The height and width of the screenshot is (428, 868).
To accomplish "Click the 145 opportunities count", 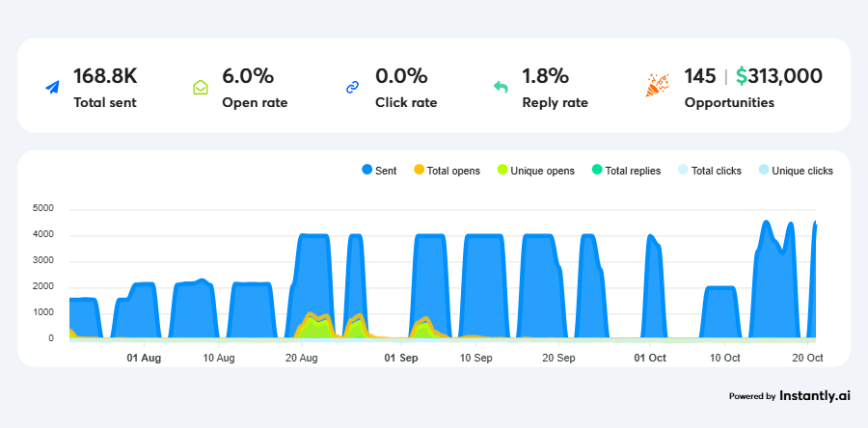I will tap(700, 76).
